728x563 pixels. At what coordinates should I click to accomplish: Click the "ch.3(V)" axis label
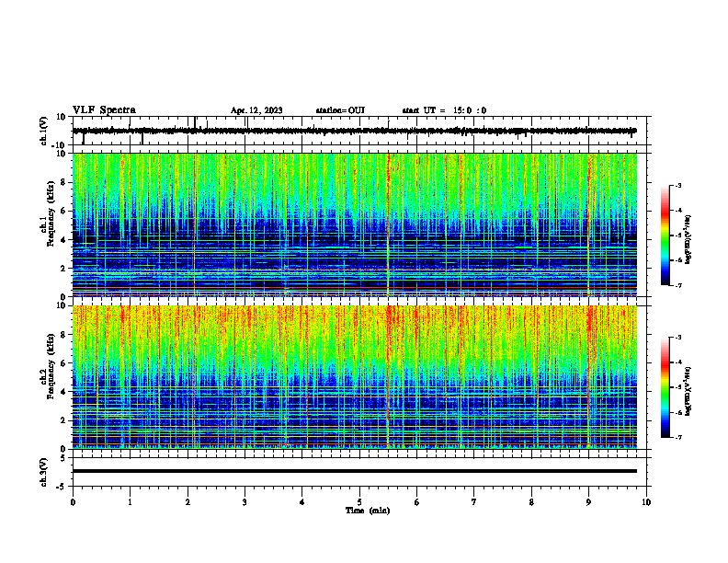tap(43, 472)
